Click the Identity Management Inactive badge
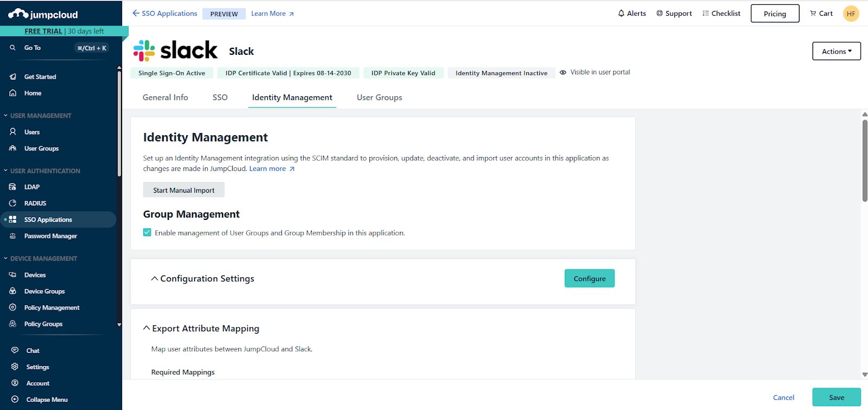The image size is (868, 410). [501, 73]
